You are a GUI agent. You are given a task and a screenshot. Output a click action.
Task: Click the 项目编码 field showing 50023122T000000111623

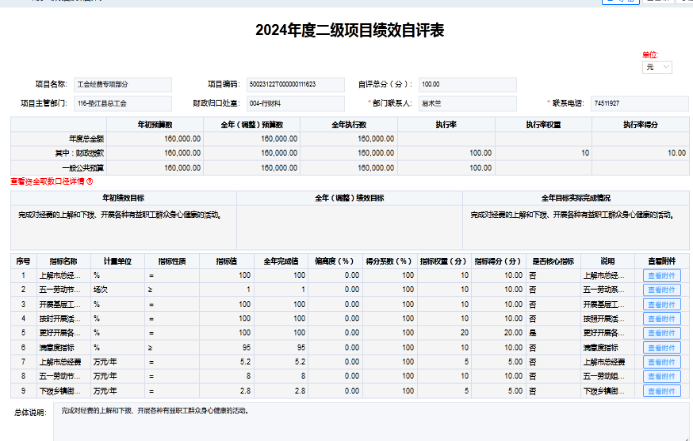click(295, 84)
